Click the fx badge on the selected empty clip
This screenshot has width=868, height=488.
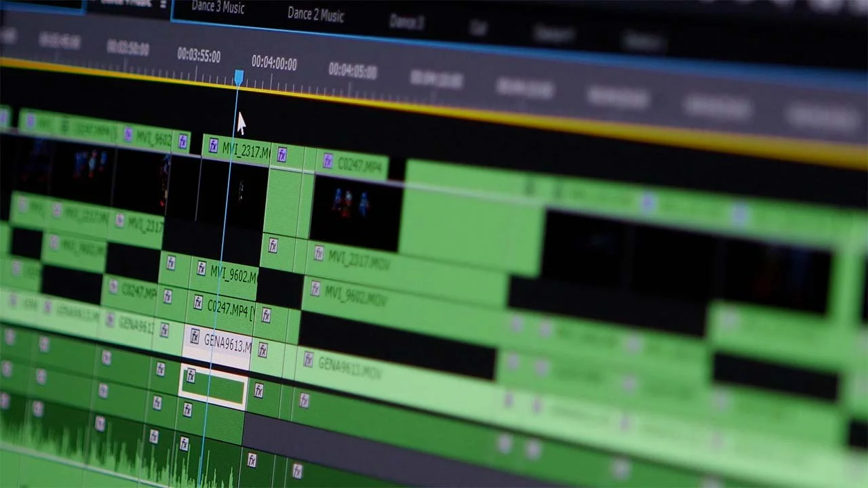(192, 377)
